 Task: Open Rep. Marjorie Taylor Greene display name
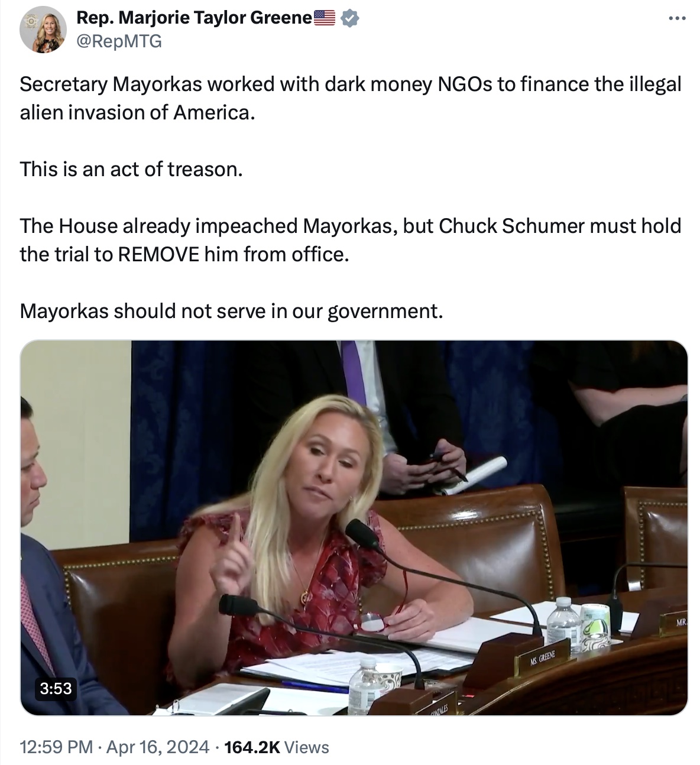pos(194,18)
